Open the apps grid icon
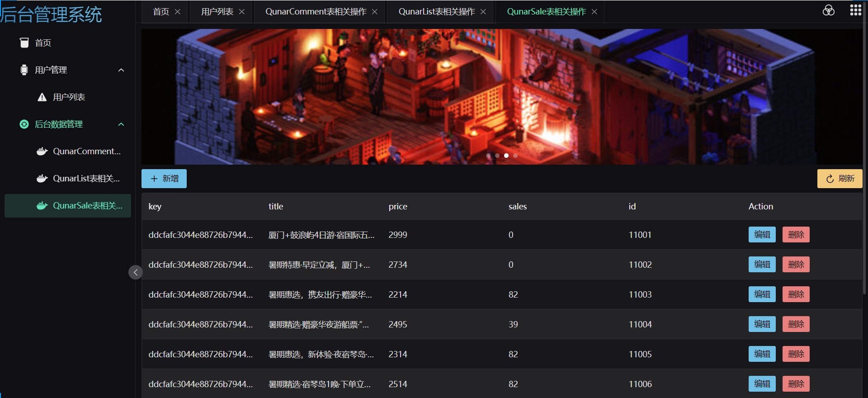The width and height of the screenshot is (868, 398). [x=856, y=10]
